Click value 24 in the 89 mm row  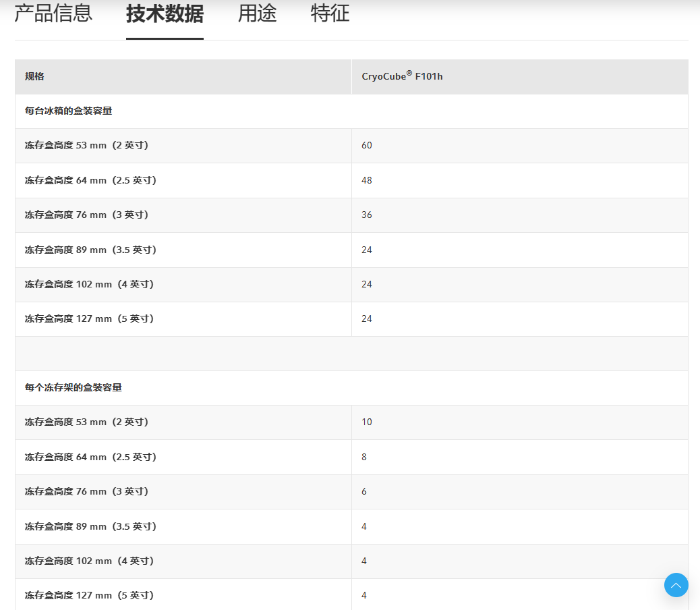(520, 250)
